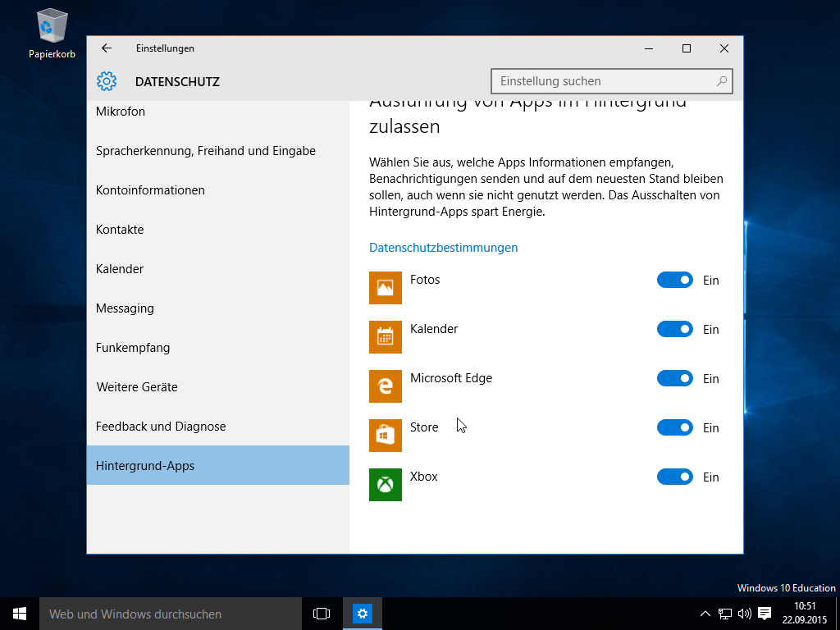Click the Store app name label
840x630 pixels.
424,427
